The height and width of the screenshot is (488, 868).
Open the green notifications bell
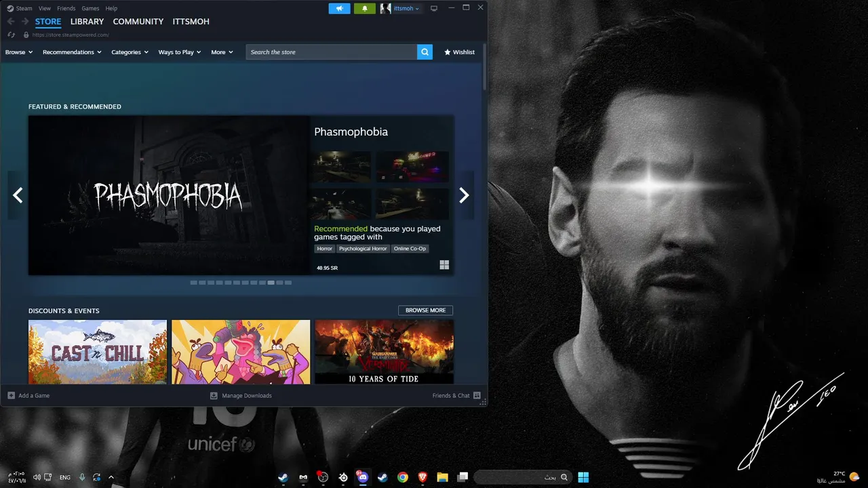pos(365,8)
